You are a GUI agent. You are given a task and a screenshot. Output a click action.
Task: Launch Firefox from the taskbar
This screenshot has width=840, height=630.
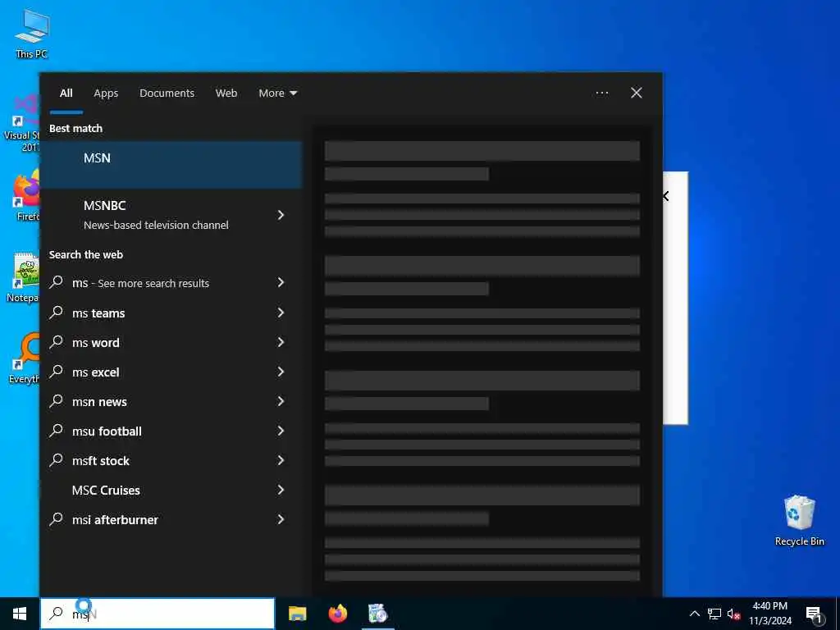point(337,614)
